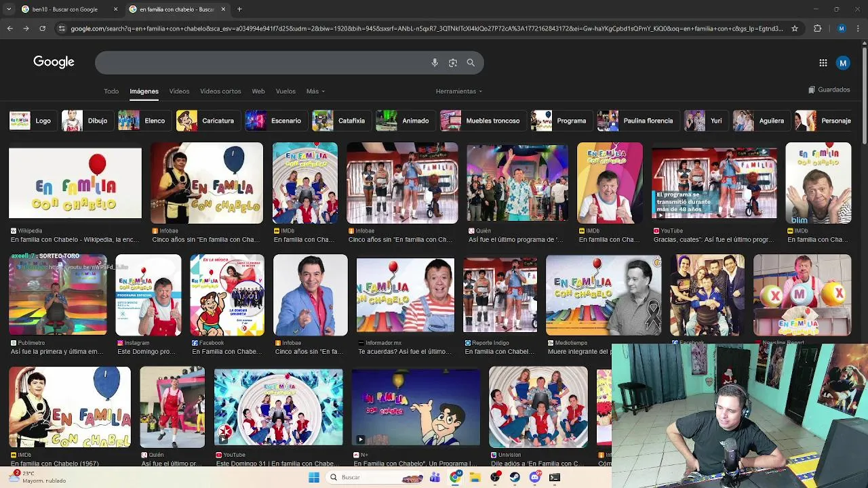868x488 pixels.
Task: Switch to the Web results tab
Action: tap(258, 91)
